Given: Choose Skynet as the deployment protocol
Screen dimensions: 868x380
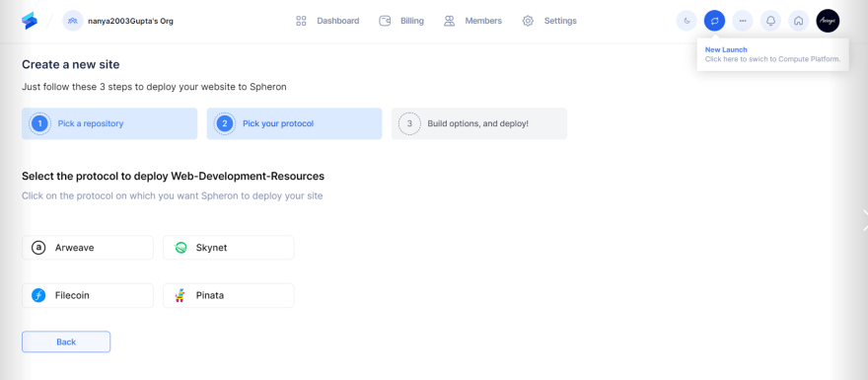Looking at the screenshot, I should coord(229,248).
